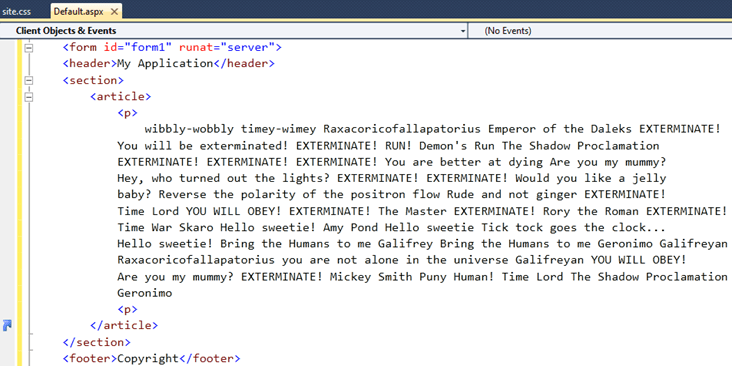Click the lone word Geronimo line
This screenshot has width=732, height=366.
pyautogui.click(x=144, y=293)
